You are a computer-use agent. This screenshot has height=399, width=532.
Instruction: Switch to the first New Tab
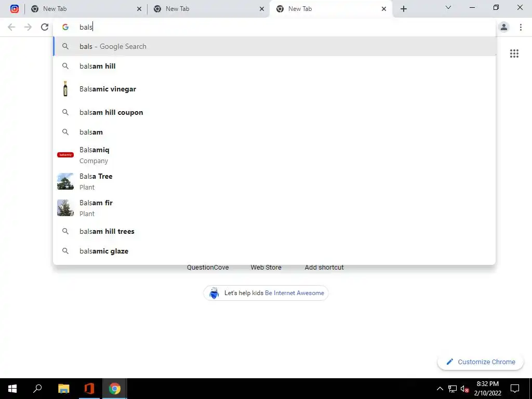[x=86, y=9]
